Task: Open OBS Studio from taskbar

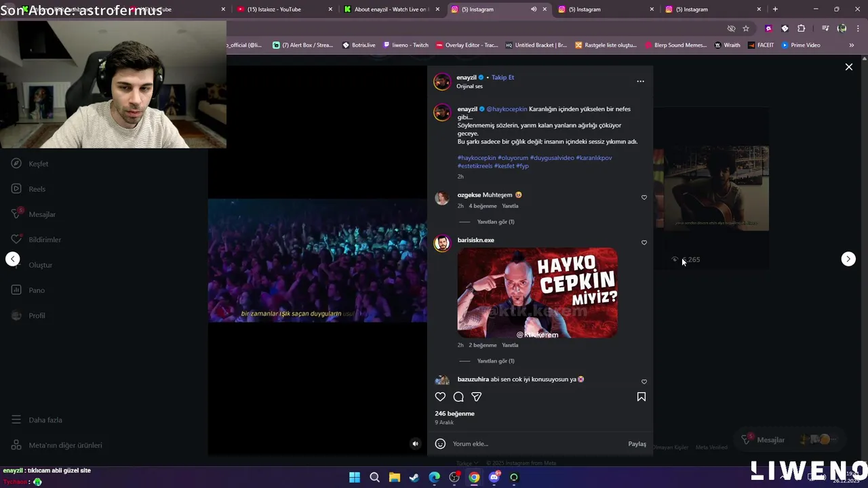Action: (x=454, y=478)
